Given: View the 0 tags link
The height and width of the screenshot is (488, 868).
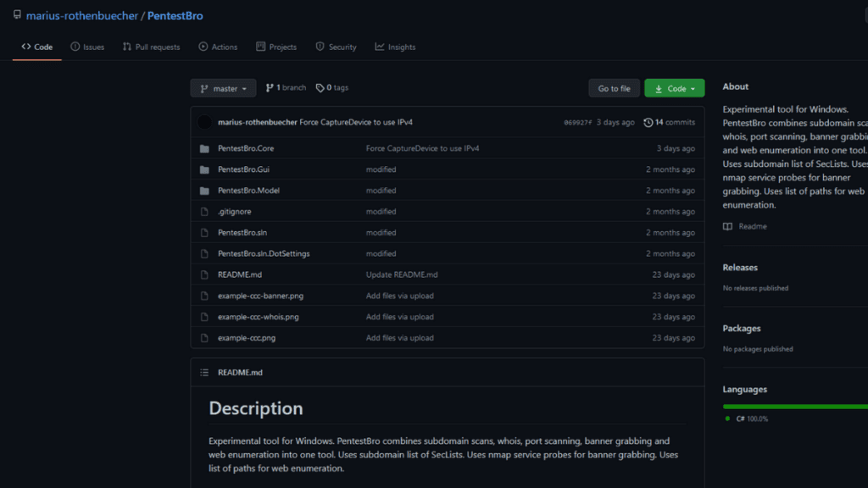Looking at the screenshot, I should click(x=332, y=87).
